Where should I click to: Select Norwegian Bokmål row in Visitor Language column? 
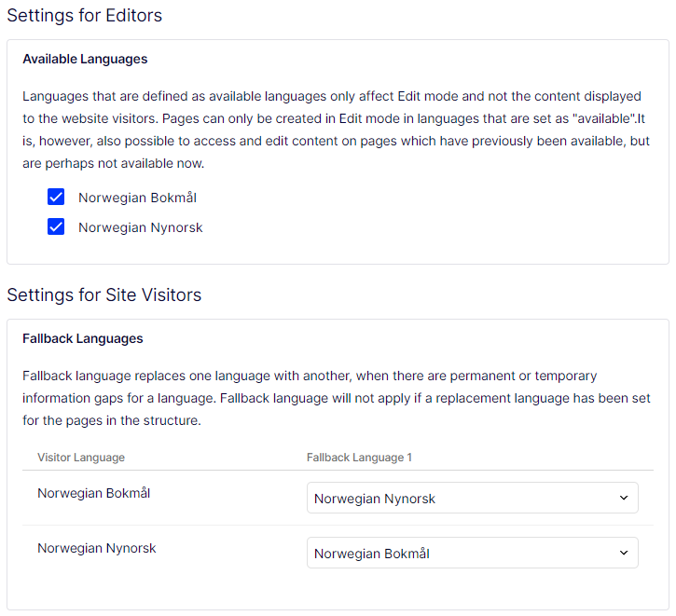pos(93,494)
